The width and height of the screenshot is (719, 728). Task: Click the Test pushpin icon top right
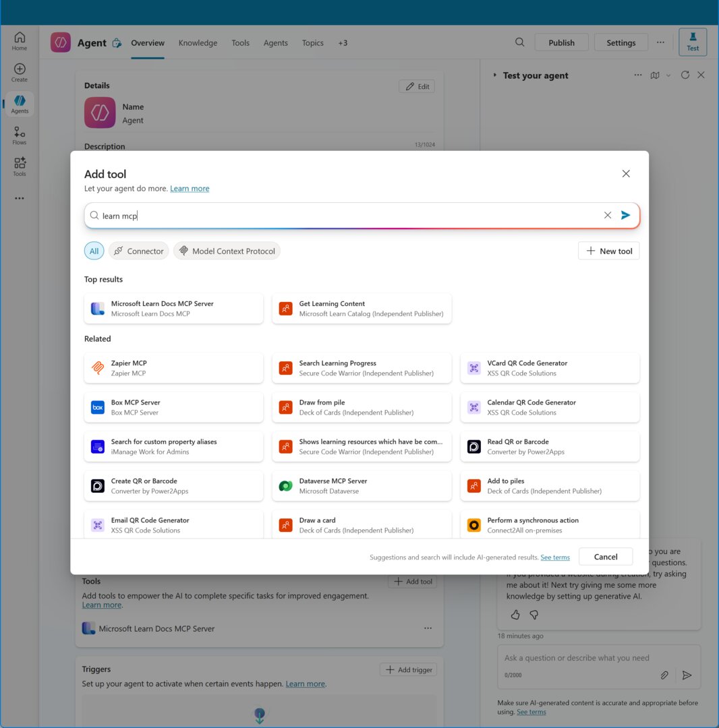(693, 41)
